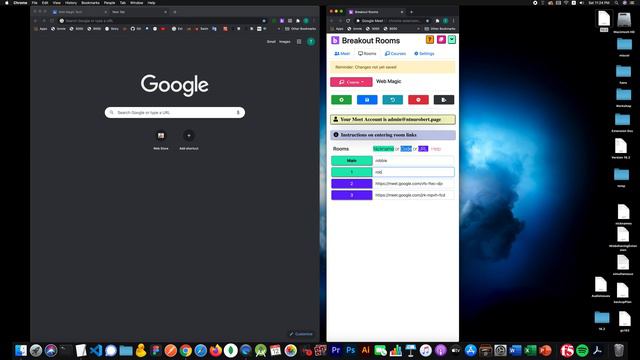Click the green Main room button
This screenshot has height=360, width=640.
point(351,160)
